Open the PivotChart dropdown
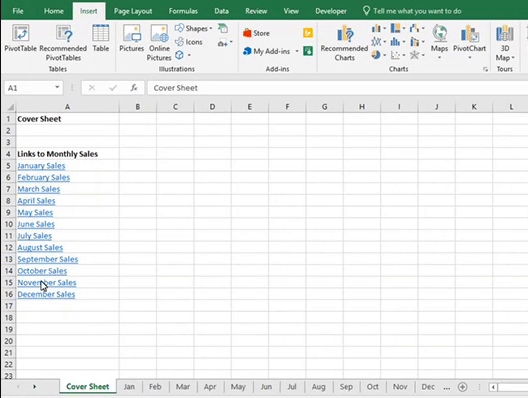This screenshot has width=528, height=398. tap(469, 58)
